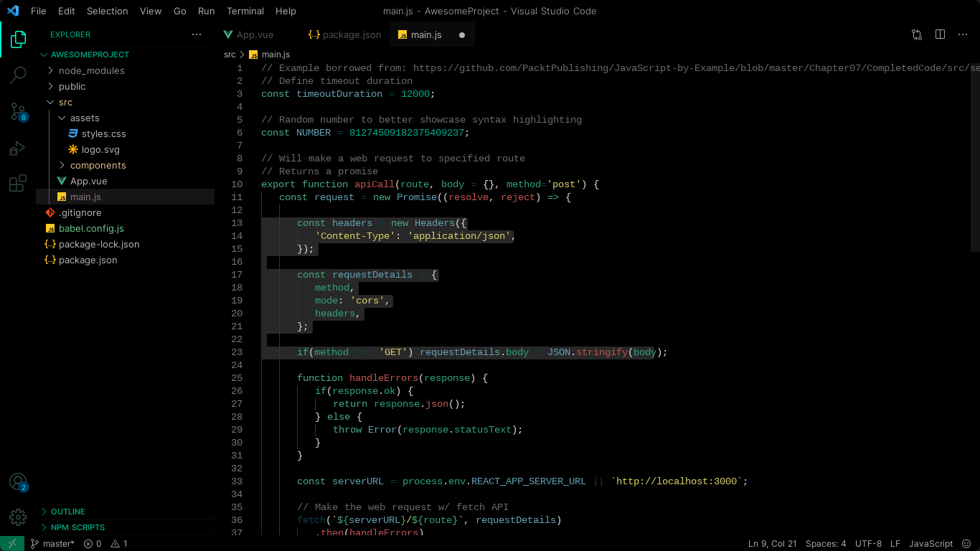Screen dimensions: 980x551
Task: Open the Search view in activity bar
Action: pyautogui.click(x=18, y=75)
